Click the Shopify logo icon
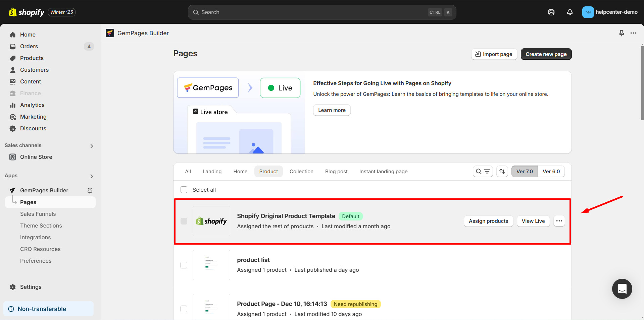This screenshot has width=644, height=320. point(12,12)
